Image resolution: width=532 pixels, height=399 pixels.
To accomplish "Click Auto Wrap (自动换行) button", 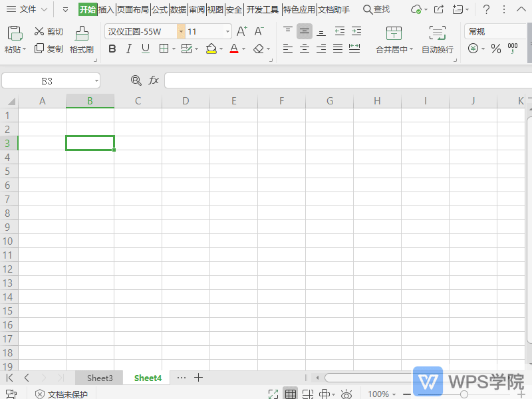I will click(x=438, y=39).
